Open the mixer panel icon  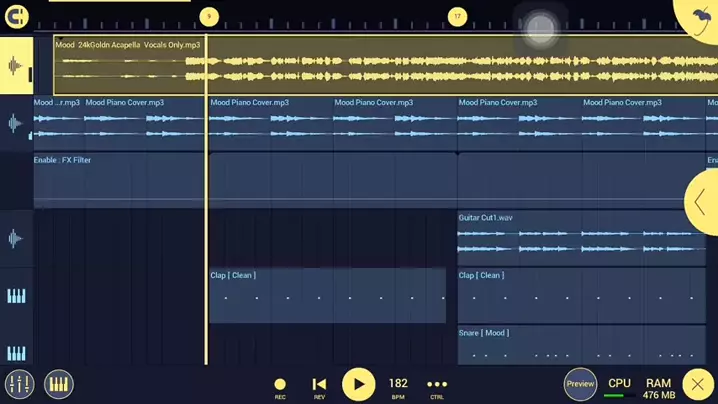point(19,384)
